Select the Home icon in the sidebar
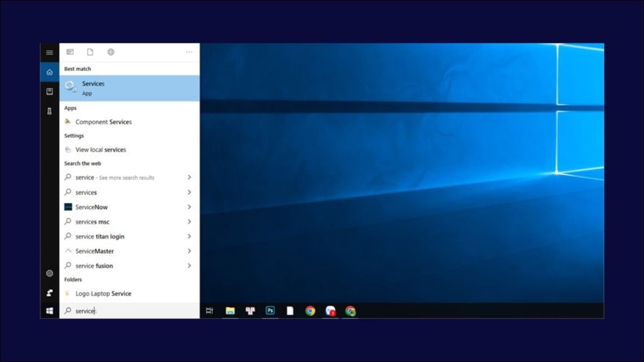 49,72
